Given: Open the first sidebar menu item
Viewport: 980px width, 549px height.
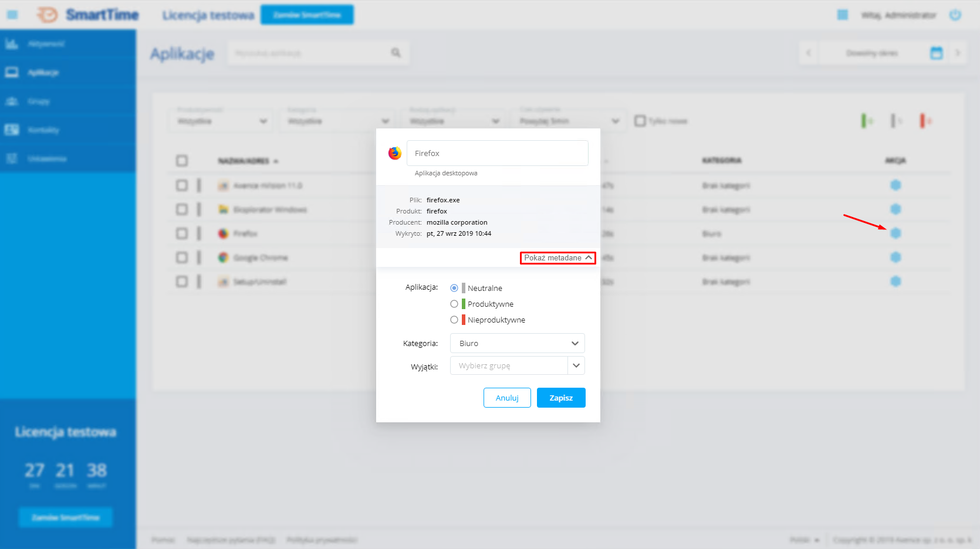Looking at the screenshot, I should [x=45, y=44].
